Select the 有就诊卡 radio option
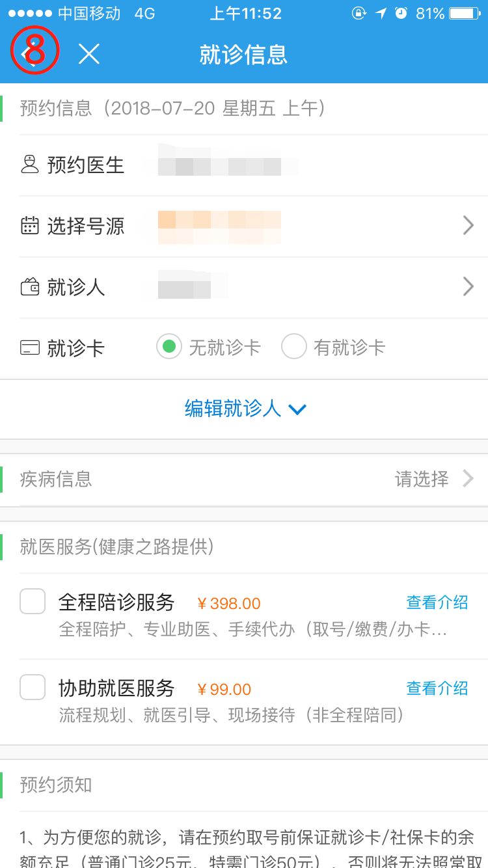The height and width of the screenshot is (868, 488). coord(294,347)
